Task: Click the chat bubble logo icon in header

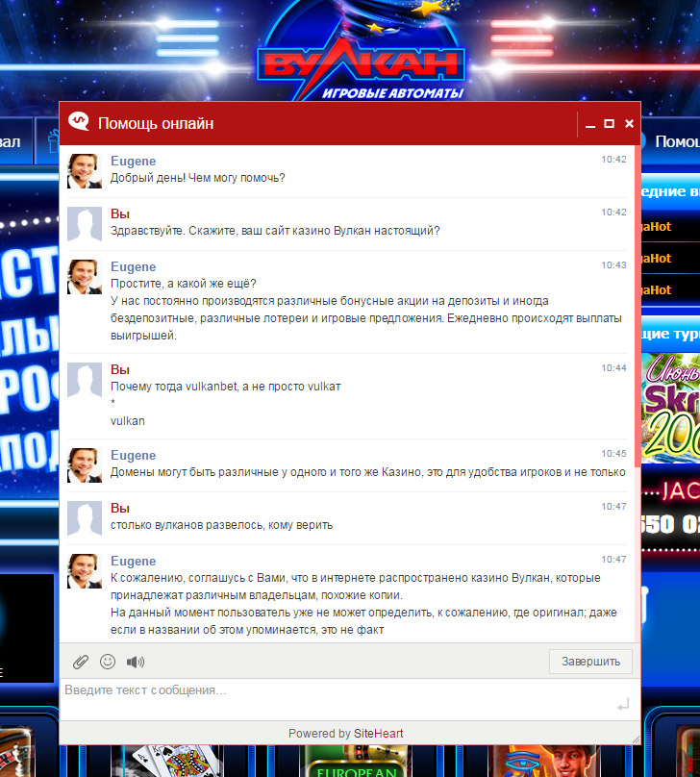Action: point(79,121)
